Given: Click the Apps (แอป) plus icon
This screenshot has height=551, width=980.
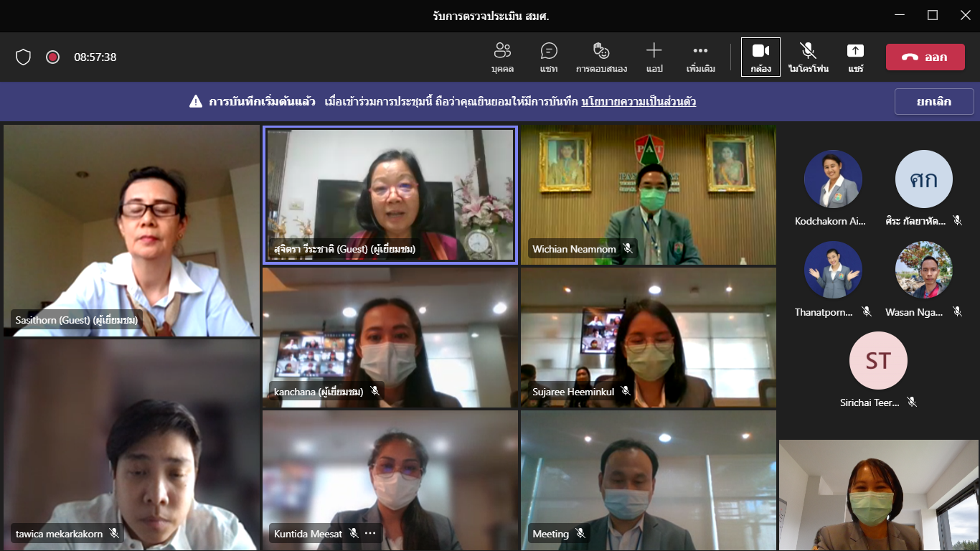Looking at the screenshot, I should tap(654, 57).
